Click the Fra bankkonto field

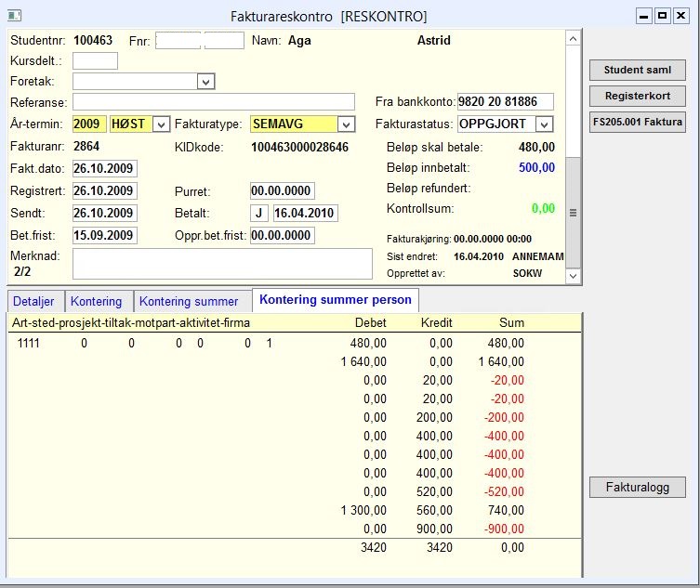506,102
